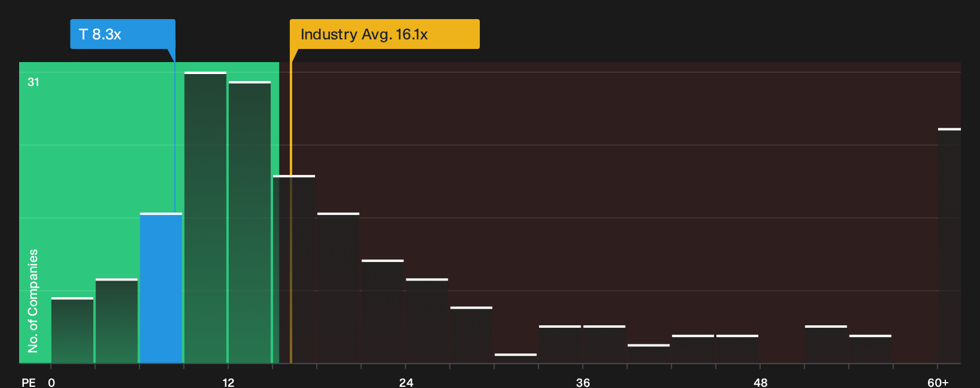Click the '36' x-axis tick label

click(583, 382)
